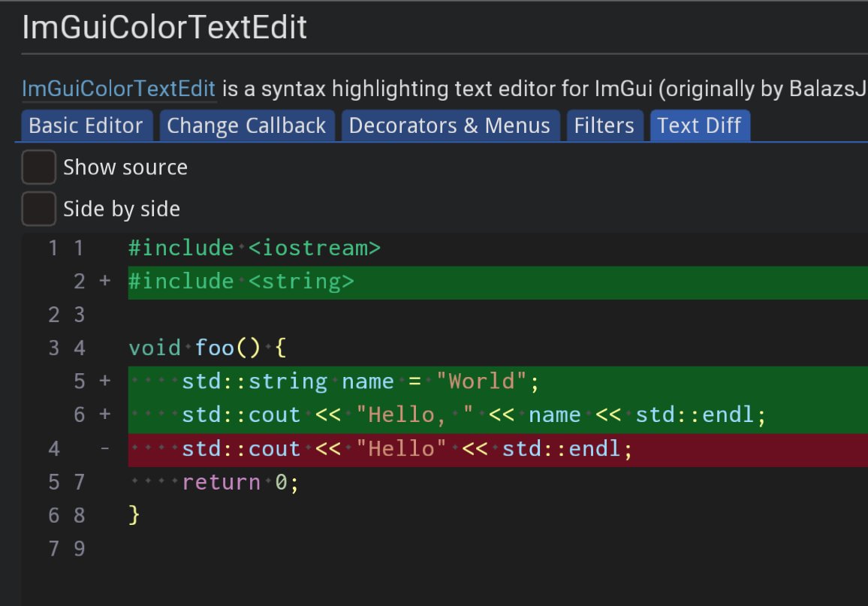Click the minus marker on old line 4
868x606 pixels.
[104, 449]
